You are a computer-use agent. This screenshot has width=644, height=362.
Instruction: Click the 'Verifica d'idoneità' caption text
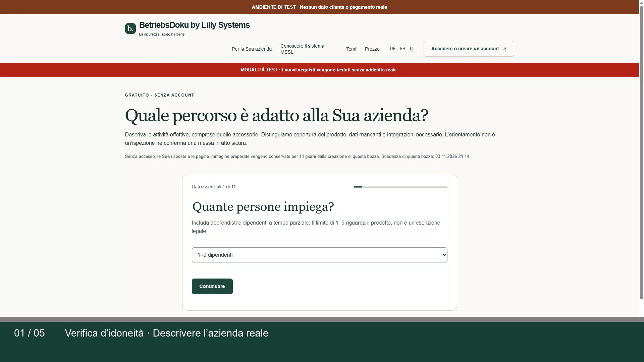[x=166, y=333]
